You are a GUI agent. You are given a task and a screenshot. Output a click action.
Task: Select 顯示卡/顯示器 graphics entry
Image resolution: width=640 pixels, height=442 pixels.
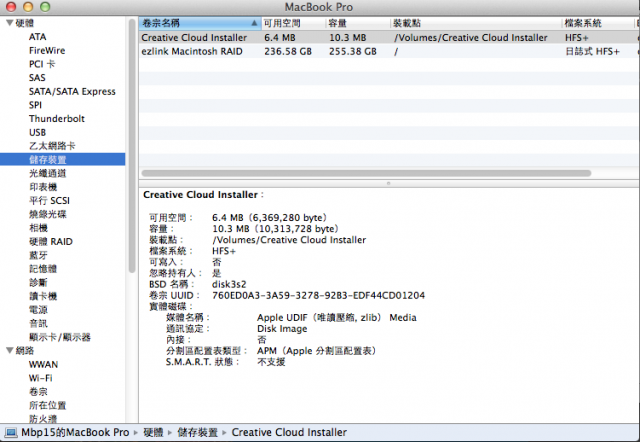60,337
